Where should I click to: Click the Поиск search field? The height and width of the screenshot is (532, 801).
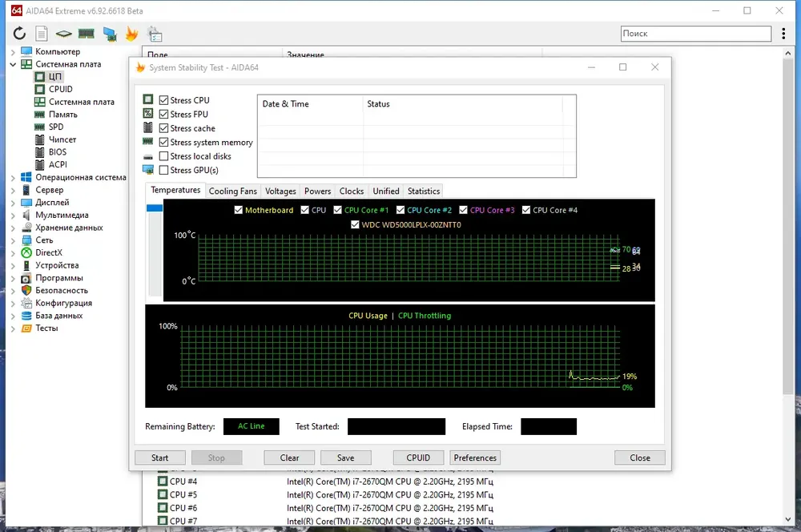pyautogui.click(x=696, y=34)
